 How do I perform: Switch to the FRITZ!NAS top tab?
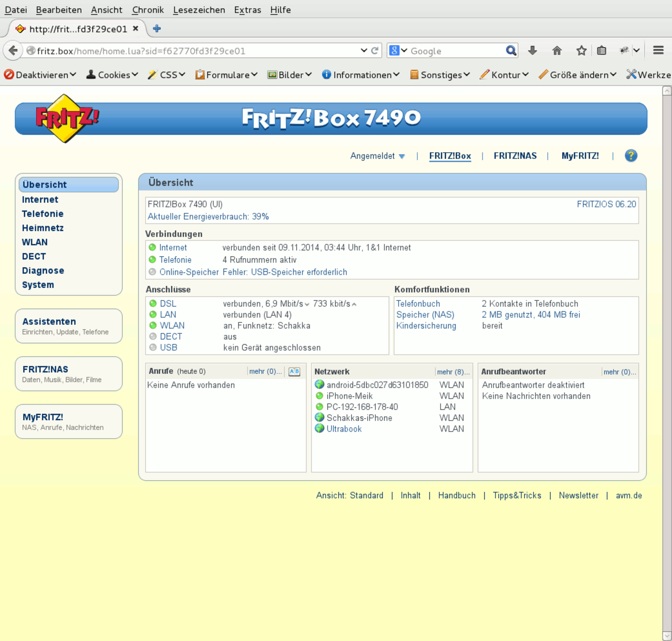pyautogui.click(x=515, y=156)
